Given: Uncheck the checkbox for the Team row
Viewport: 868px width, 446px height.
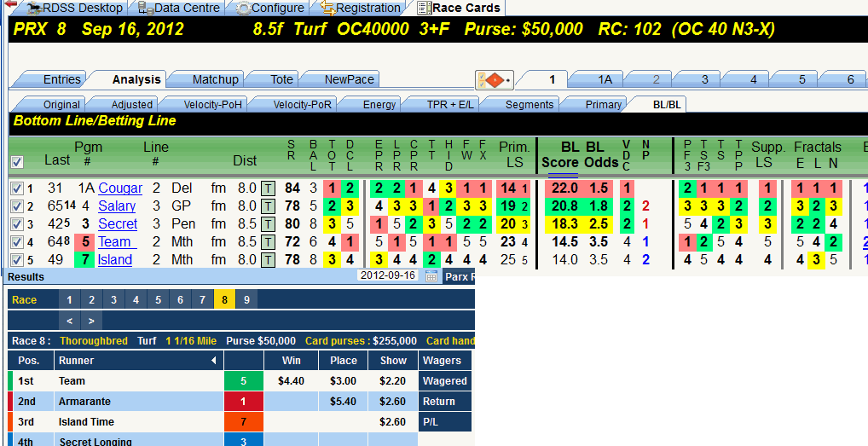Looking at the screenshot, I should tap(16, 242).
